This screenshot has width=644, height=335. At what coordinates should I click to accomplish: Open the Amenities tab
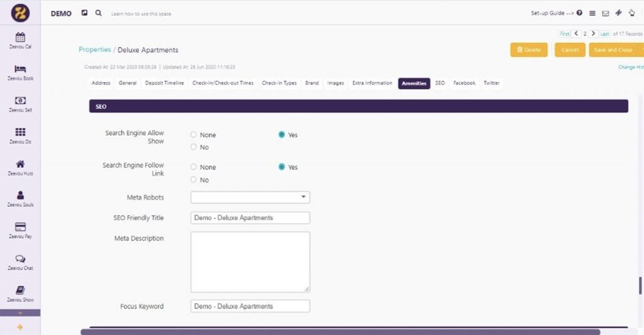414,84
